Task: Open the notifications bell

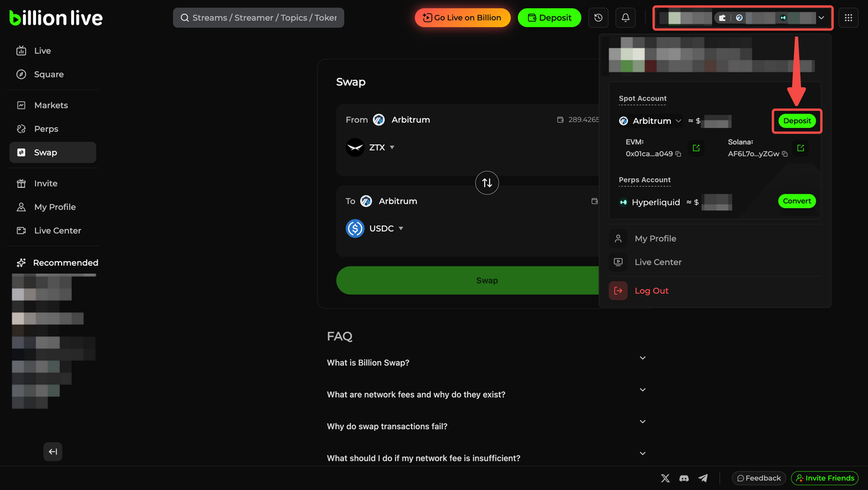Action: [x=625, y=18]
